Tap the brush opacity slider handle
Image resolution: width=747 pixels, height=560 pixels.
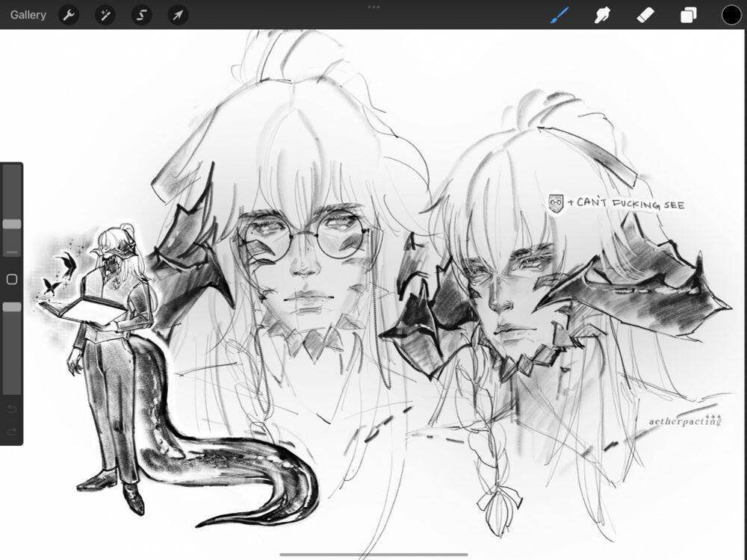(12, 307)
